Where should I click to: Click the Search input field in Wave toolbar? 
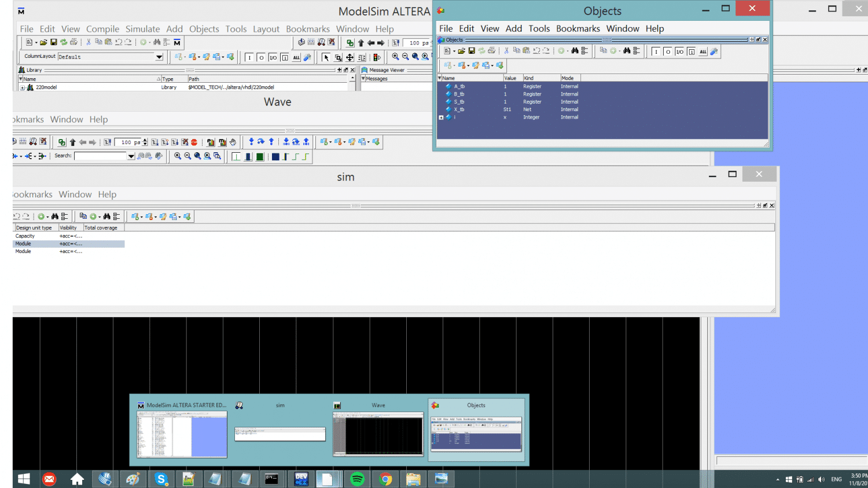[101, 156]
